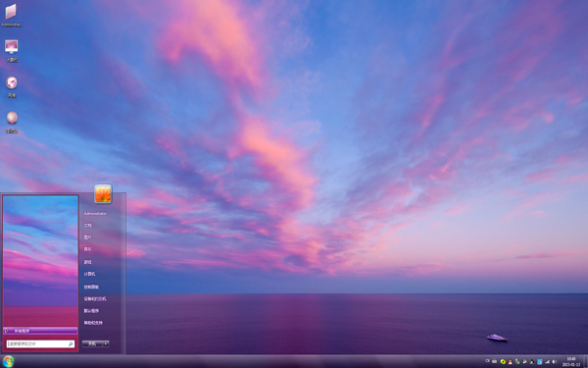Click the black and white tray icon
Viewport: 588px width, 368px height.
point(532,361)
